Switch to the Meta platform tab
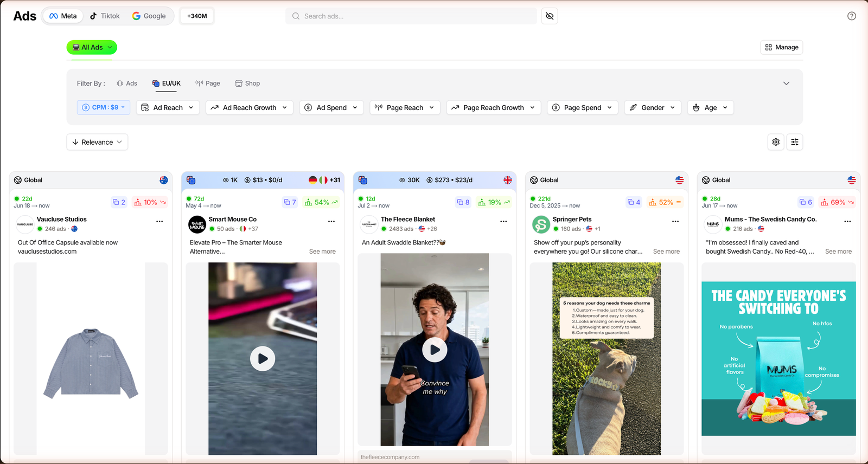Image resolution: width=868 pixels, height=464 pixels. [x=63, y=16]
